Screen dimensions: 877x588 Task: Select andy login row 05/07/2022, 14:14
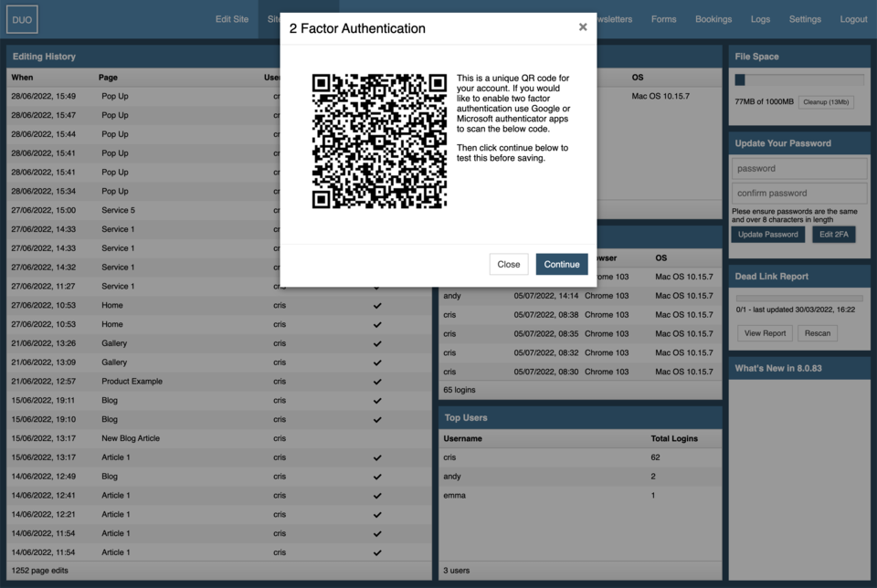580,296
